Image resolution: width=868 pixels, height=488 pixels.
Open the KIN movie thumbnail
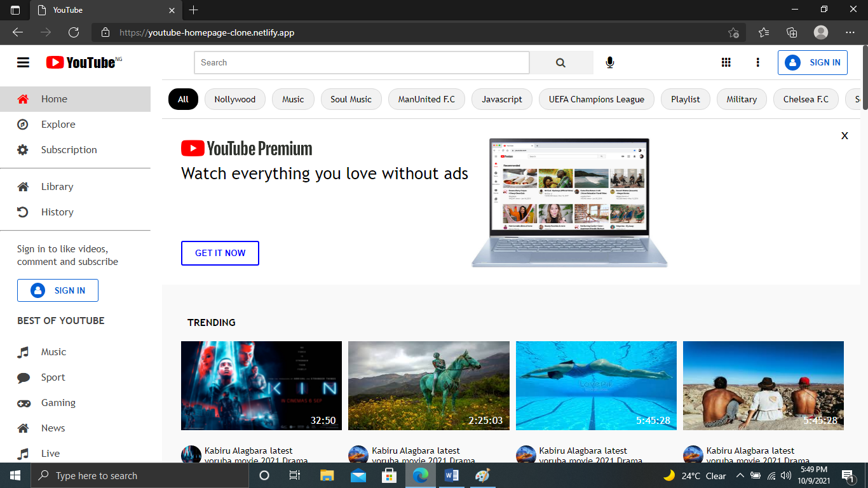[261, 386]
